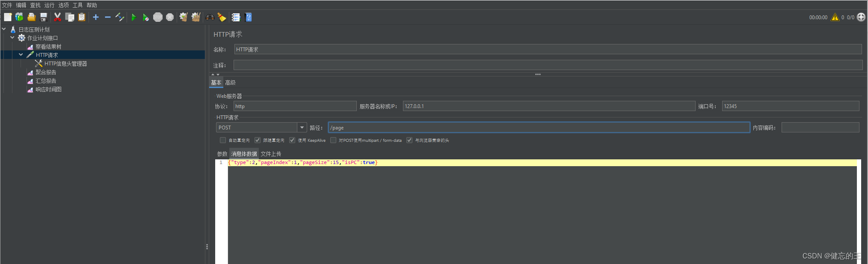The width and height of the screenshot is (868, 264).
Task: Select 作业计划接口 thread group node
Action: [42, 38]
